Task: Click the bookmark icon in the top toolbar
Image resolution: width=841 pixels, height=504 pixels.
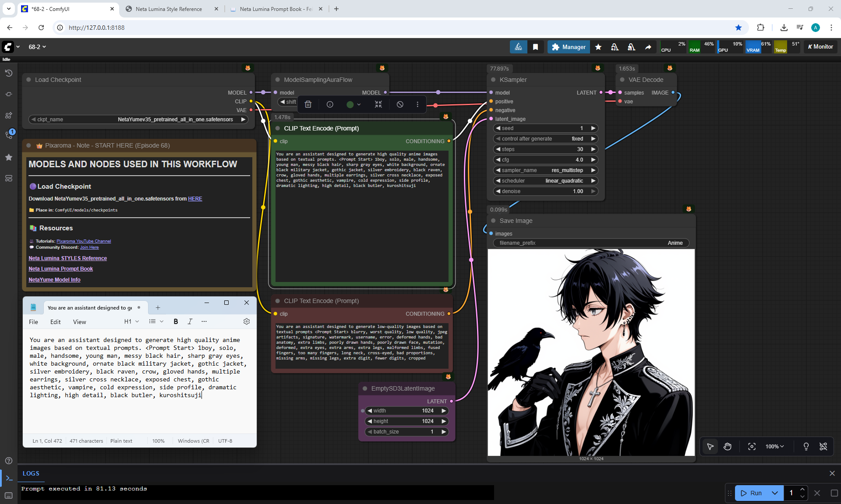Action: click(535, 47)
